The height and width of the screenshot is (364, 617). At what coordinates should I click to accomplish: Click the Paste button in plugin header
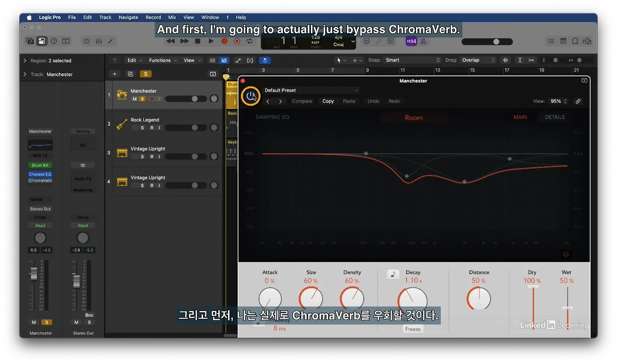(x=349, y=101)
